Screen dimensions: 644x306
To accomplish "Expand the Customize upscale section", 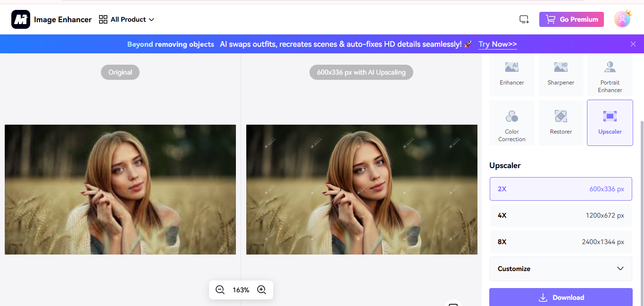I will [560, 268].
